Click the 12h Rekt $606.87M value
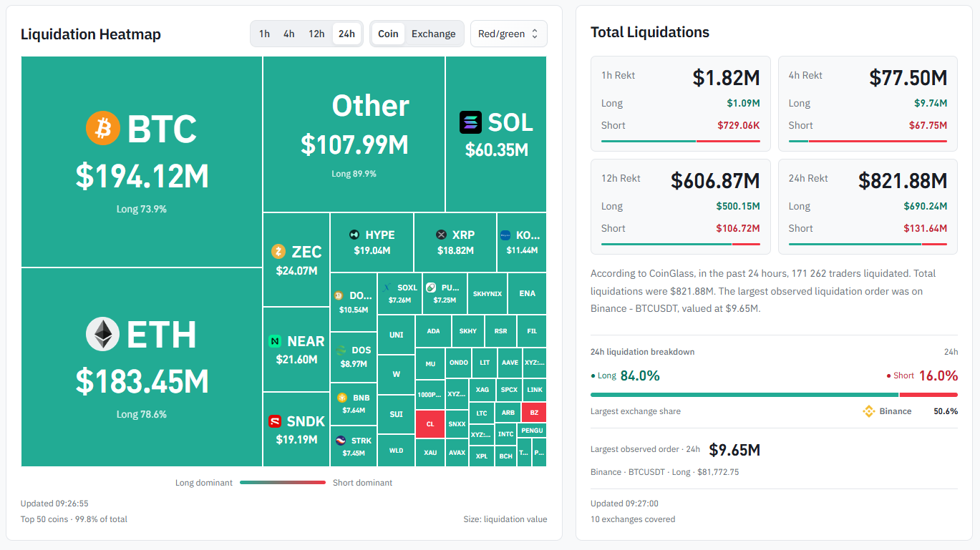 coord(715,181)
